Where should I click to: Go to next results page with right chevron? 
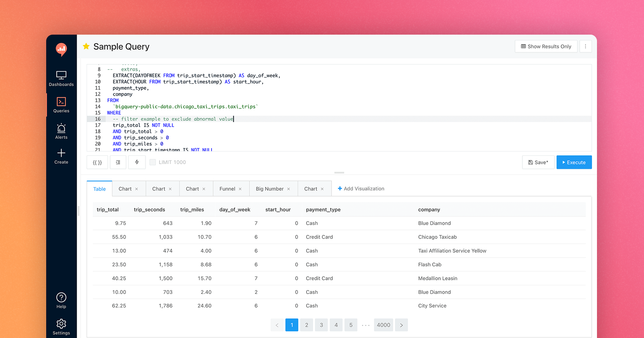point(401,325)
